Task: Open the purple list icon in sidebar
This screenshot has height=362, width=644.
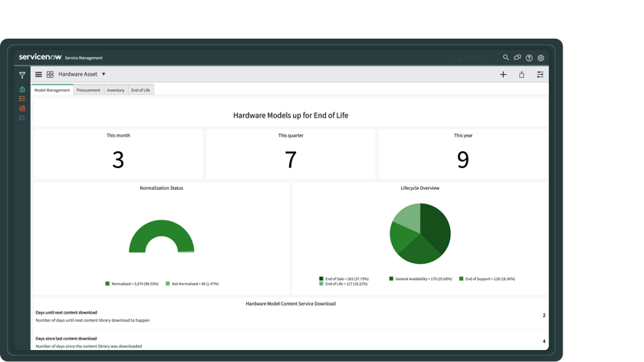Action: 23,117
